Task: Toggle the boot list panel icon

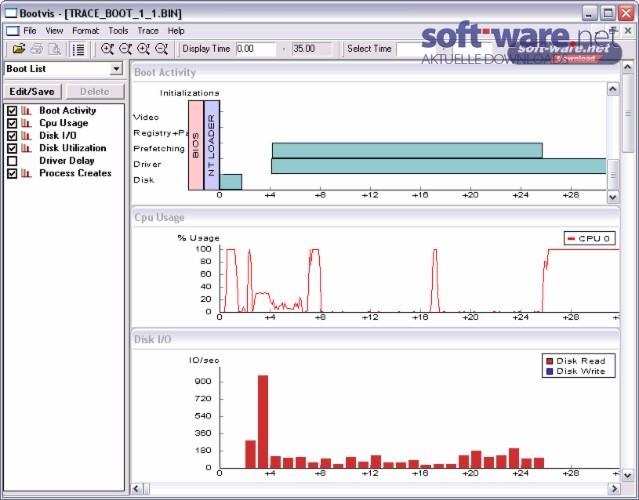Action: 78,49
